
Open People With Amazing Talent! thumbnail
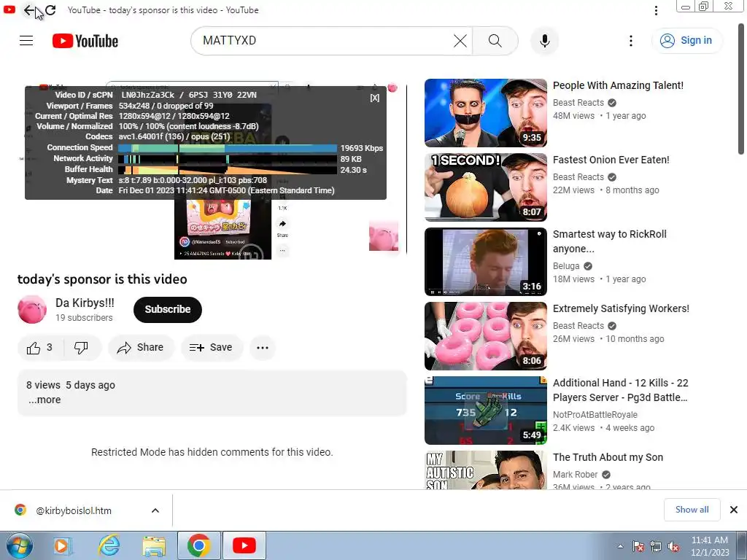coord(485,113)
